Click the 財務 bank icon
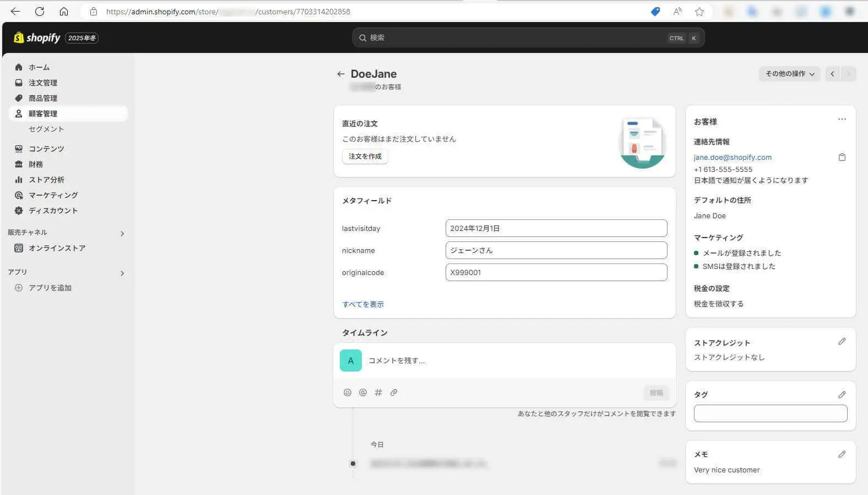868x495 pixels. click(x=19, y=164)
